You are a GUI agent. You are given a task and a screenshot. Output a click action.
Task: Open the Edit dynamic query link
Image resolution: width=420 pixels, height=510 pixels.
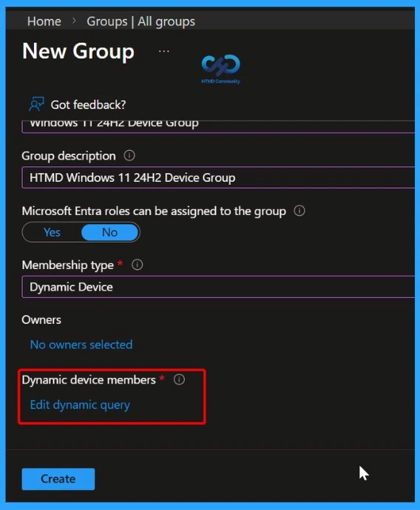(x=80, y=405)
